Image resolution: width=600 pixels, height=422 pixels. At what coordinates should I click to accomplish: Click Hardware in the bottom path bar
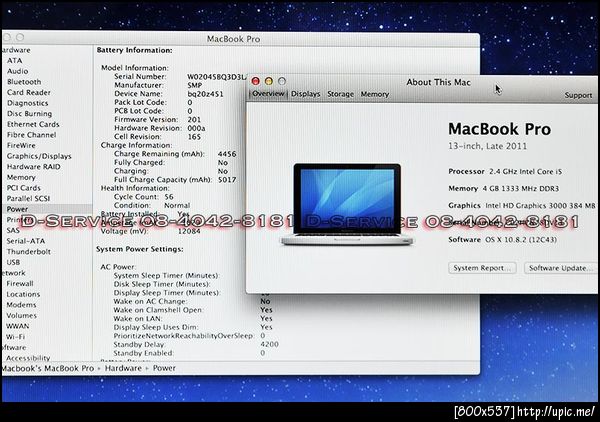123,368
